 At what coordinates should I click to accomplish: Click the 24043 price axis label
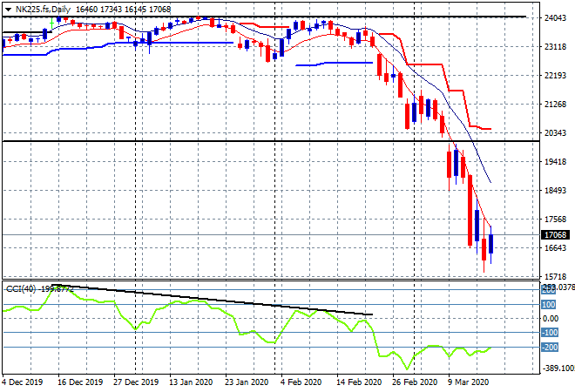[555, 18]
